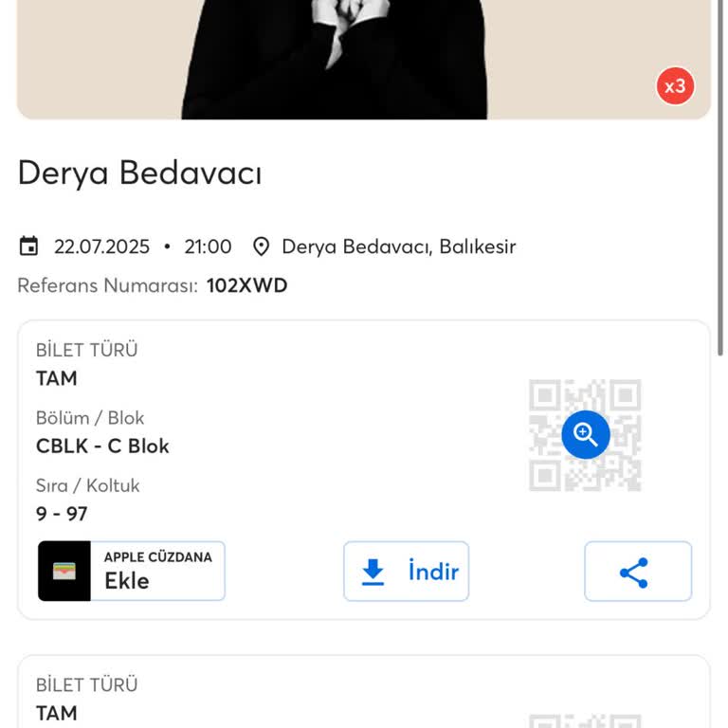Tap the red x3 ticket count badge
This screenshot has width=728, height=728.
[x=675, y=87]
